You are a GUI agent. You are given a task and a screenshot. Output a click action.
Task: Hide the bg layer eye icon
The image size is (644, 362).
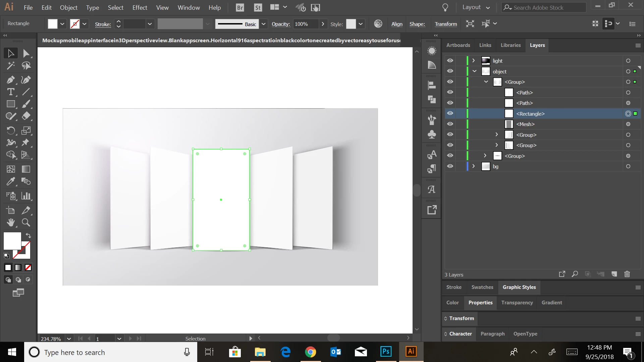pos(450,166)
